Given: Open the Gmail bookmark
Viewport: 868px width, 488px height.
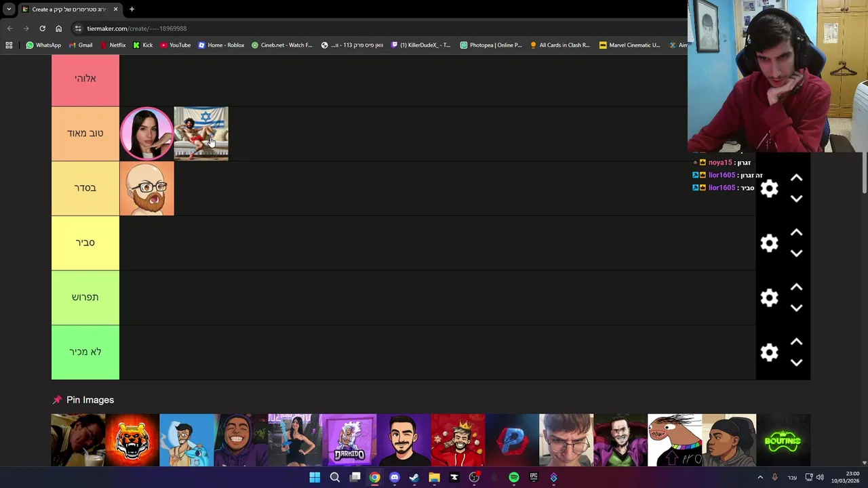Looking at the screenshot, I should pos(80,45).
